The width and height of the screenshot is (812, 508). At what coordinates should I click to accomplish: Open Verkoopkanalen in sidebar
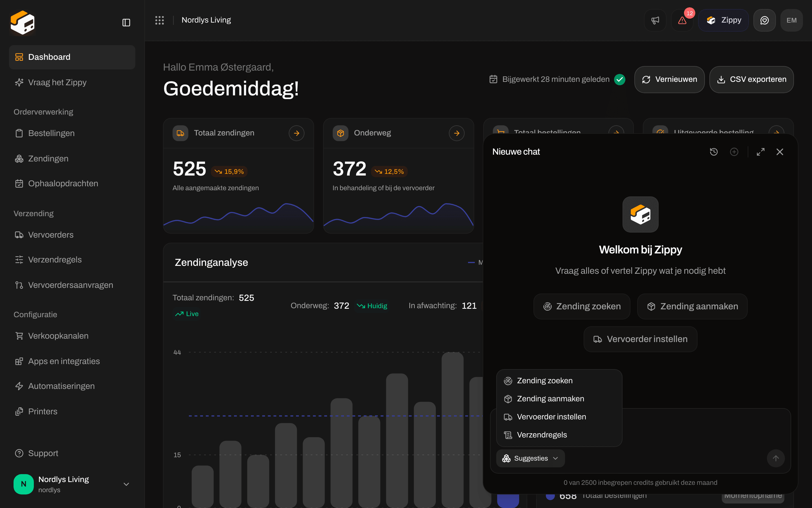(72, 336)
